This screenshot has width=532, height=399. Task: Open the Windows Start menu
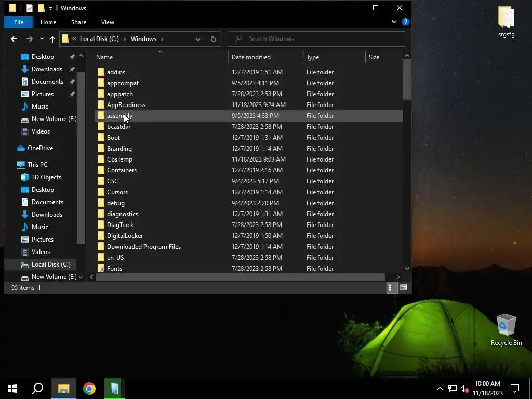click(x=12, y=389)
